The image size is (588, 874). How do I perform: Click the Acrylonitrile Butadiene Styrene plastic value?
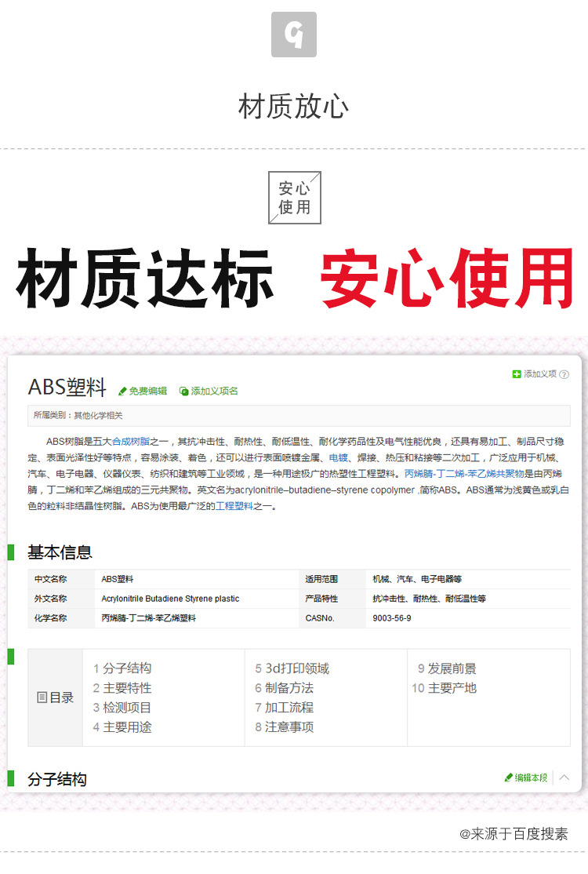(170, 599)
